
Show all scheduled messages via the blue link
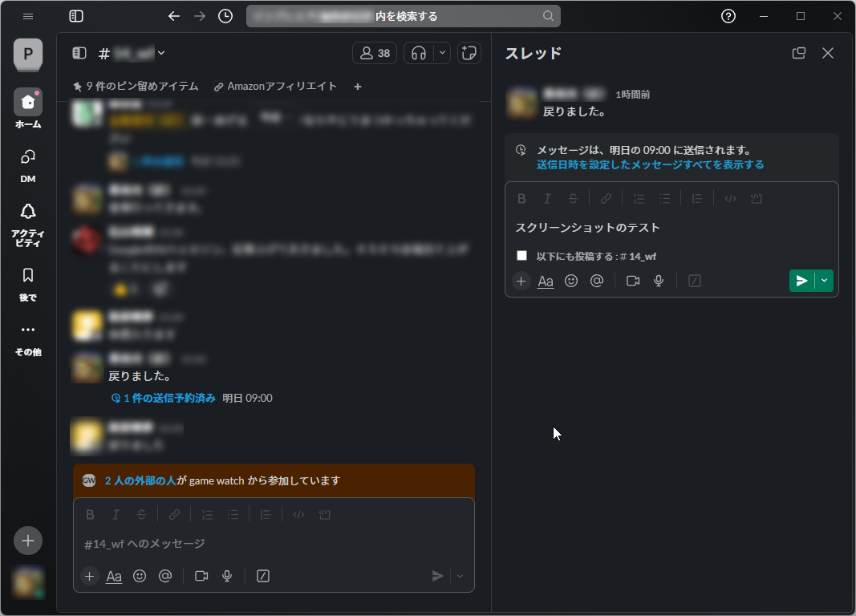click(x=650, y=164)
